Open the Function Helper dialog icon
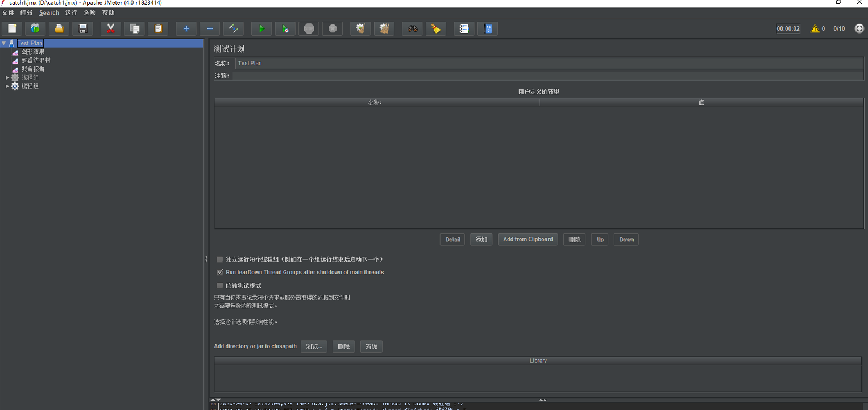This screenshot has width=868, height=410. (x=464, y=28)
